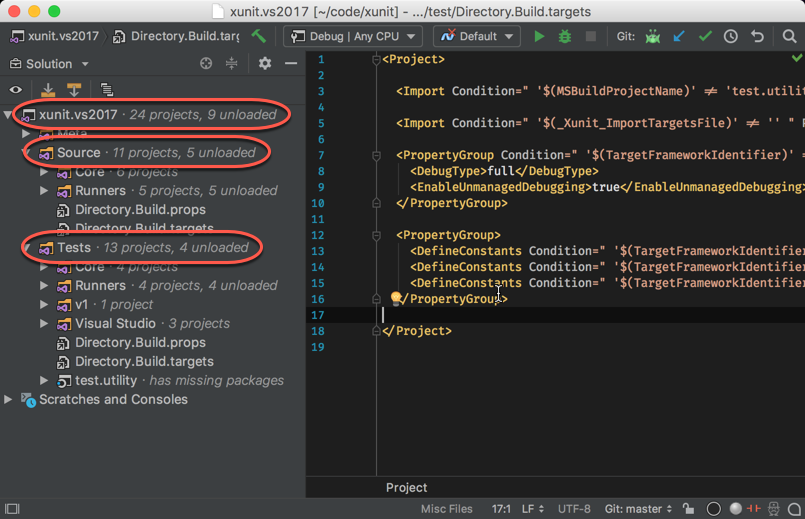Expand Scratches and Consoles
Viewport: 805px width, 519px height.
(8, 399)
